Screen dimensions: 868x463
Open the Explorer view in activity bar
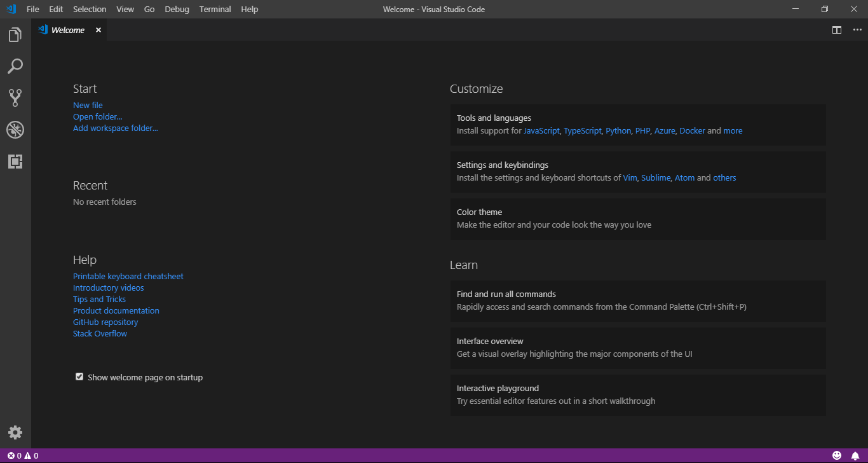(x=15, y=35)
